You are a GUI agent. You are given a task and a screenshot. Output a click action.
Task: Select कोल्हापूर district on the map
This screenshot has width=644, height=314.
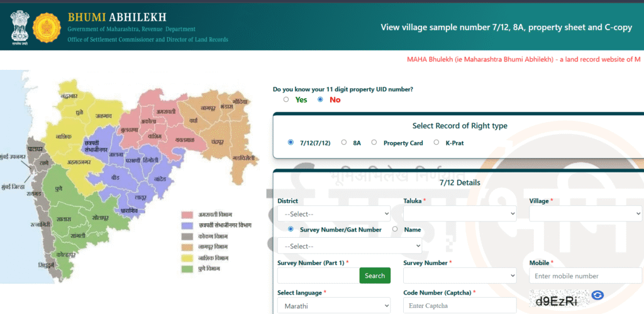point(66,255)
